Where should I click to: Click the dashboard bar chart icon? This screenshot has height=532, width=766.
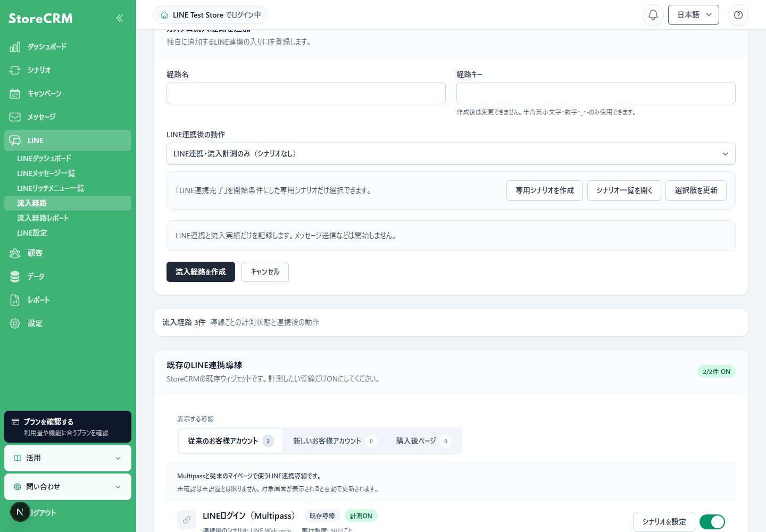[15, 47]
